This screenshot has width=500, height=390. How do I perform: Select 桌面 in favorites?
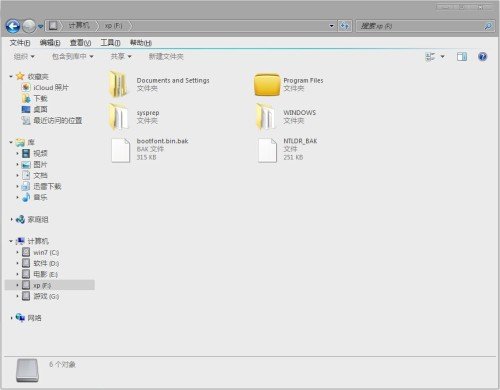pyautogui.click(x=40, y=109)
